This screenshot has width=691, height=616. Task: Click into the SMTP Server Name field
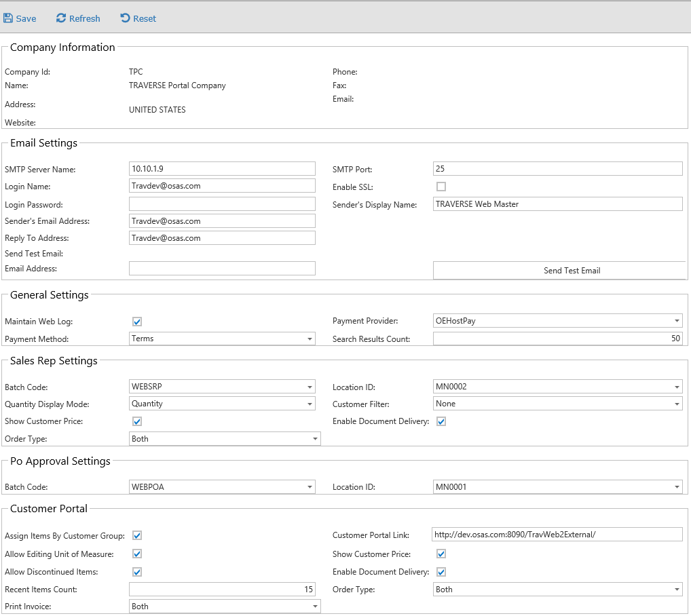click(222, 169)
